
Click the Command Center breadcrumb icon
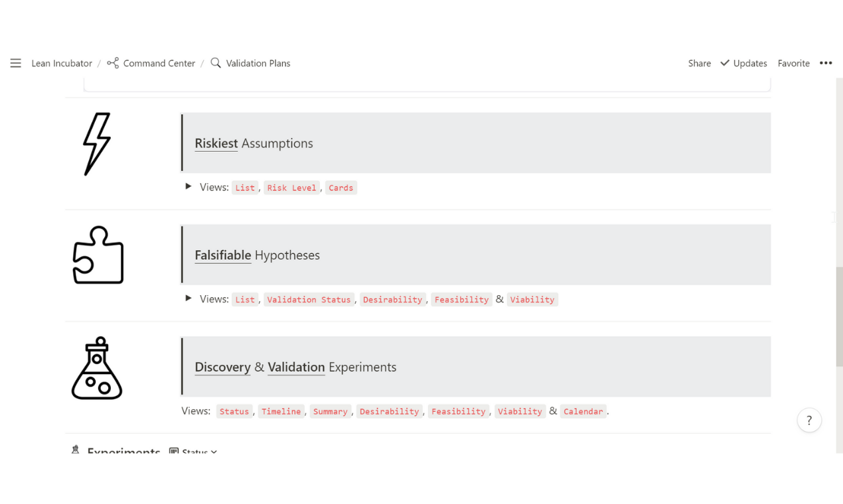113,63
